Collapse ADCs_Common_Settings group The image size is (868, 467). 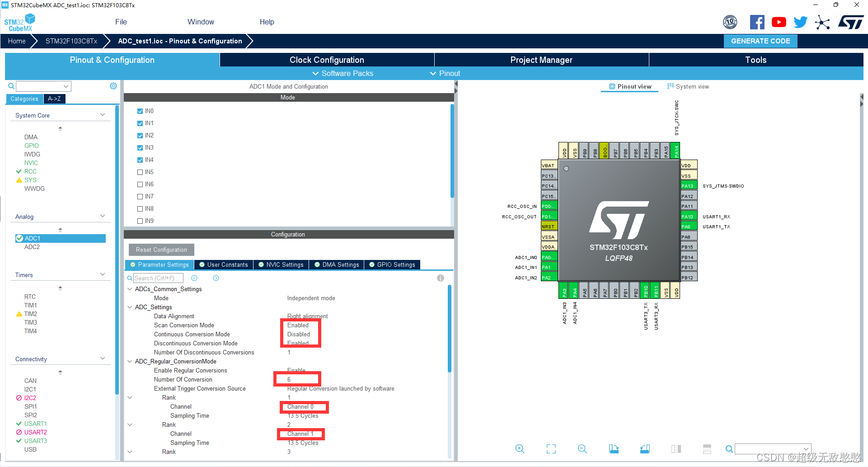click(x=130, y=289)
